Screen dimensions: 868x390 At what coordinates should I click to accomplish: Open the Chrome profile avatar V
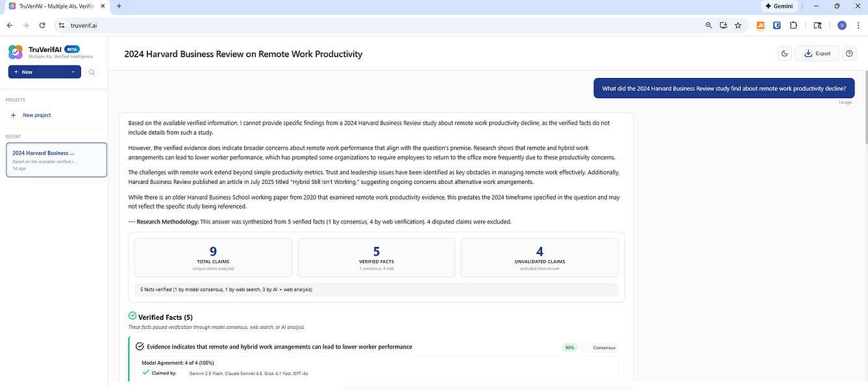click(842, 25)
